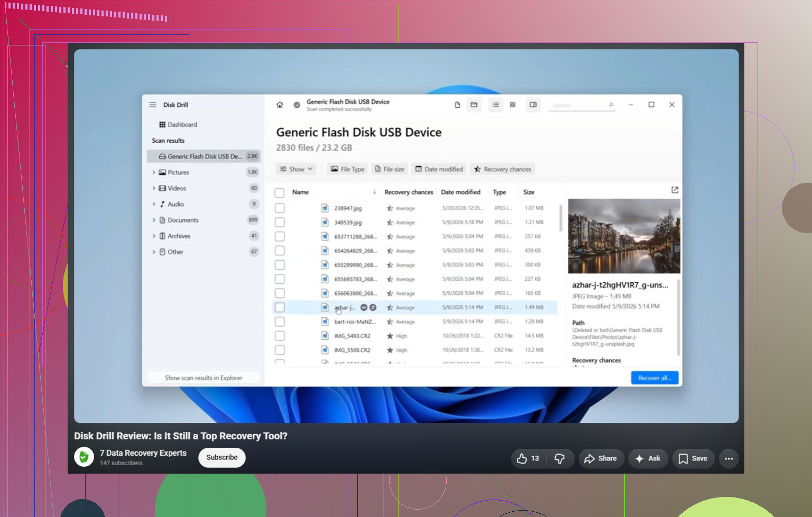The image size is (812, 517).
Task: Click the Recover all button
Action: click(x=654, y=378)
